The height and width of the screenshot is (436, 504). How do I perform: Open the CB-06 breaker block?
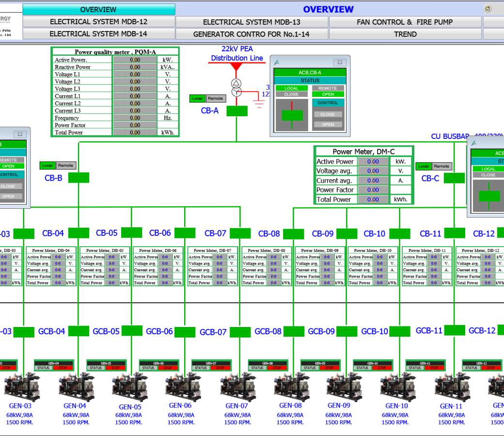185,234
